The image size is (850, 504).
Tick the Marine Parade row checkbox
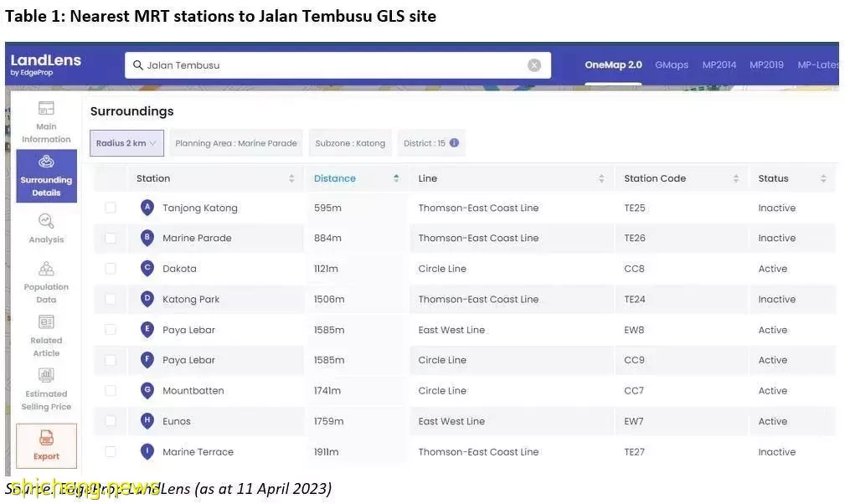click(111, 238)
